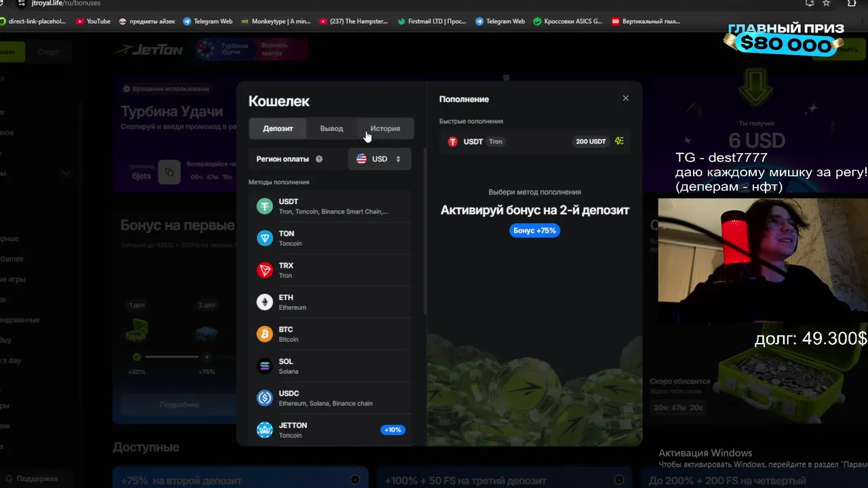Click the 'Быстрые пополнения' label
868x488 pixels.
click(471, 121)
